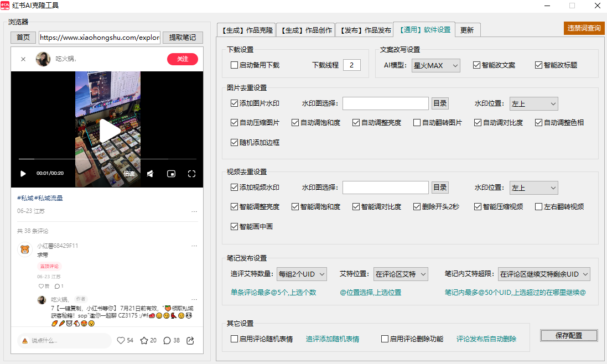Follow the author with 关注 button
607x364 pixels.
coord(183,59)
